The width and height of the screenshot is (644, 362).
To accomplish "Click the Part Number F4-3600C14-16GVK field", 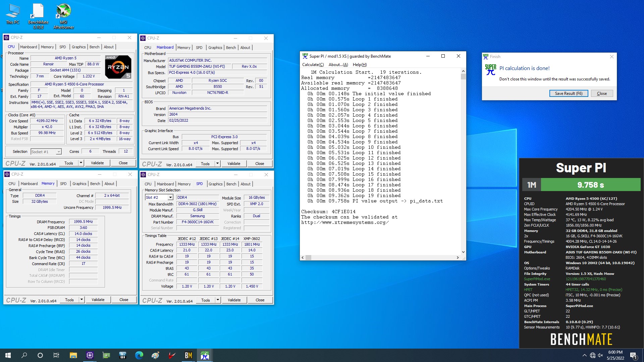I will pyautogui.click(x=198, y=222).
